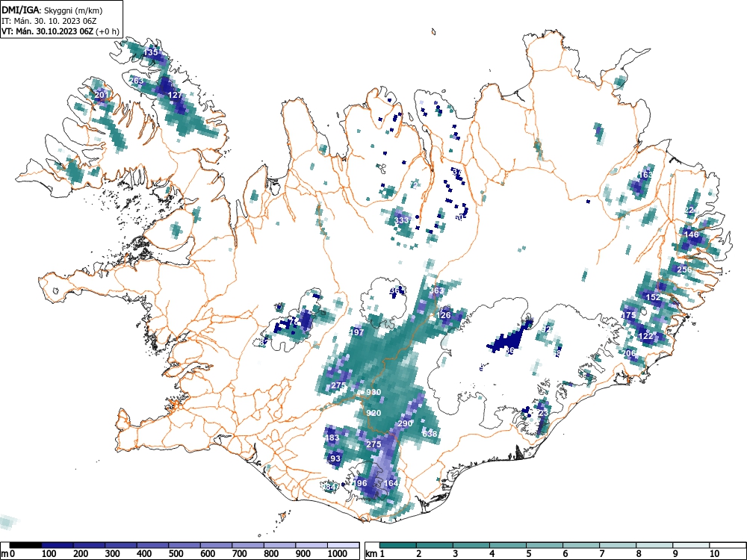Image resolution: width=747 pixels, height=560 pixels.
Task: Click the map value 256
Action: (684, 270)
